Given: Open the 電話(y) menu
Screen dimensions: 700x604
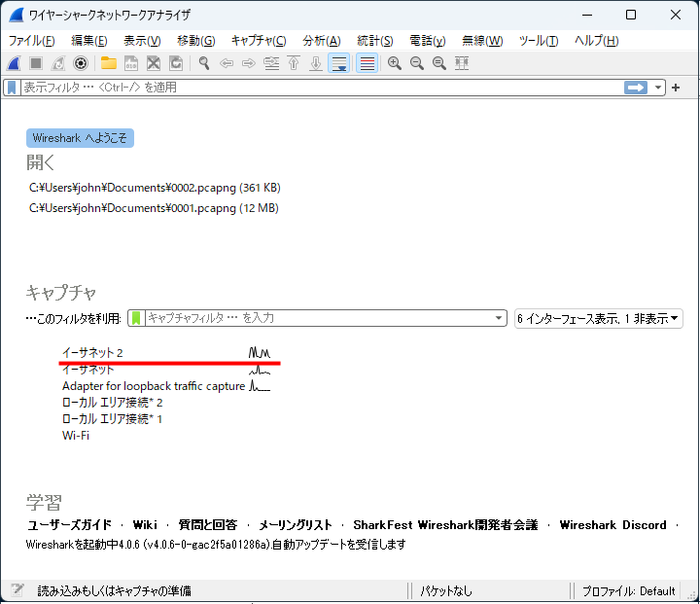Looking at the screenshot, I should pos(427,41).
